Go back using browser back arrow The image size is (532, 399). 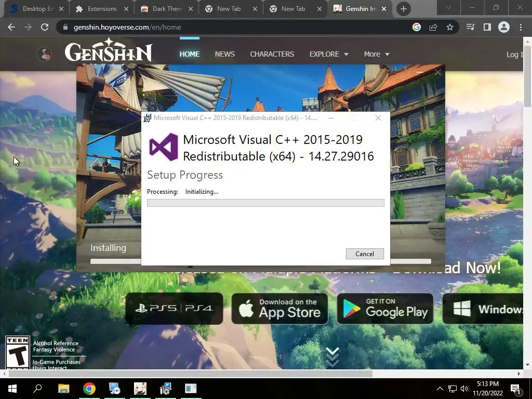click(x=11, y=27)
